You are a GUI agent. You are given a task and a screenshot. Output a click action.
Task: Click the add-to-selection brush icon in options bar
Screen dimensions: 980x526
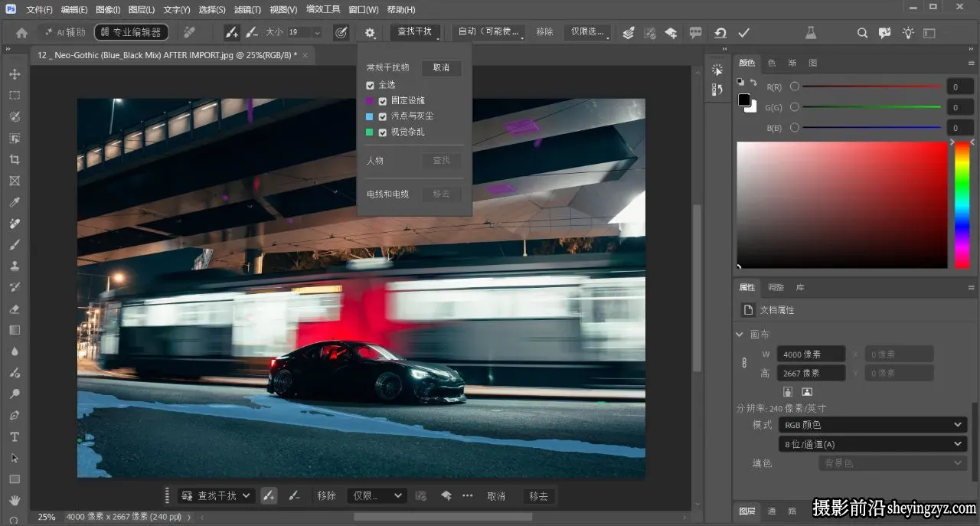pyautogui.click(x=231, y=33)
